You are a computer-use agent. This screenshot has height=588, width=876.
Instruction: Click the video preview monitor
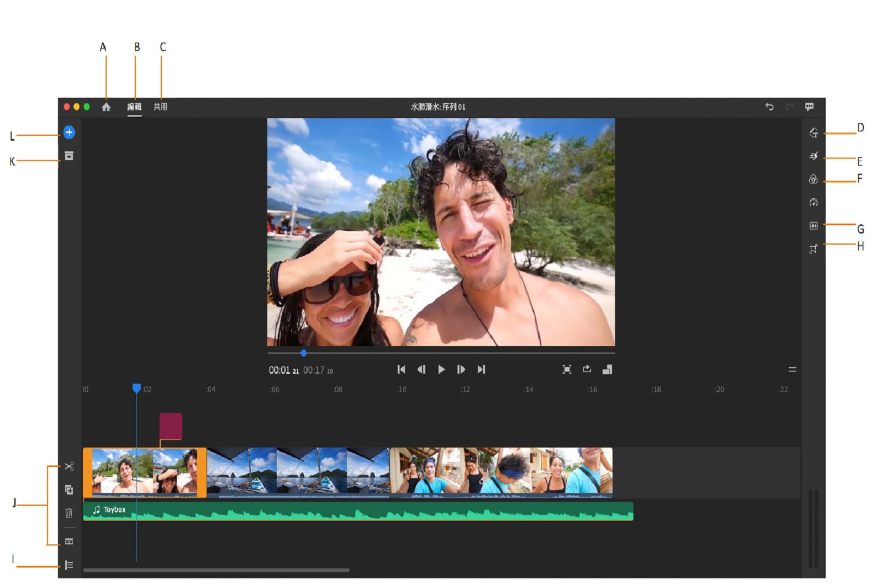click(x=441, y=232)
